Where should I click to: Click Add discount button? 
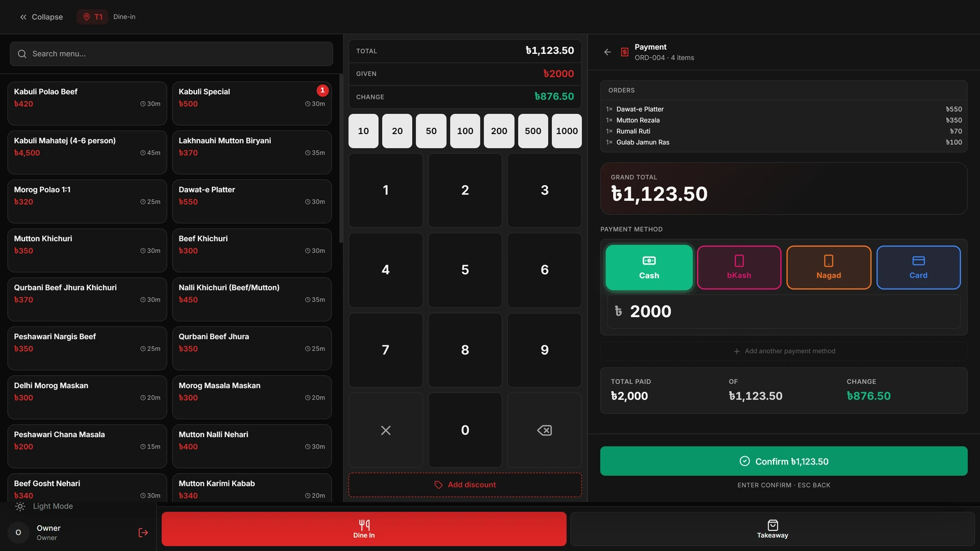click(465, 485)
